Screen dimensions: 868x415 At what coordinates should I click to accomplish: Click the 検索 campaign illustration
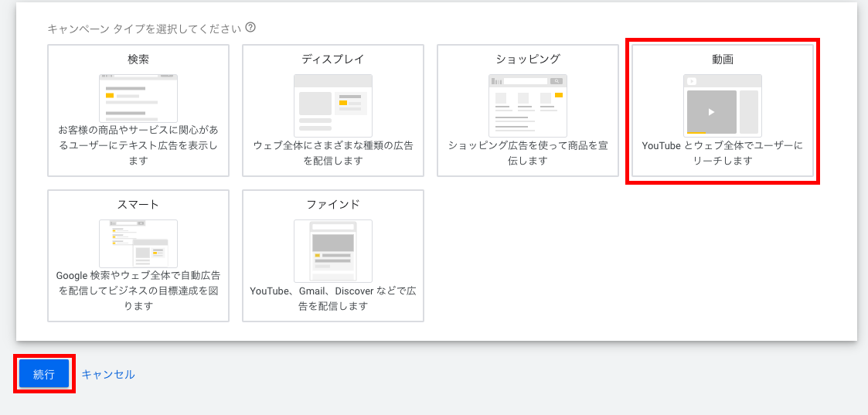(x=138, y=98)
